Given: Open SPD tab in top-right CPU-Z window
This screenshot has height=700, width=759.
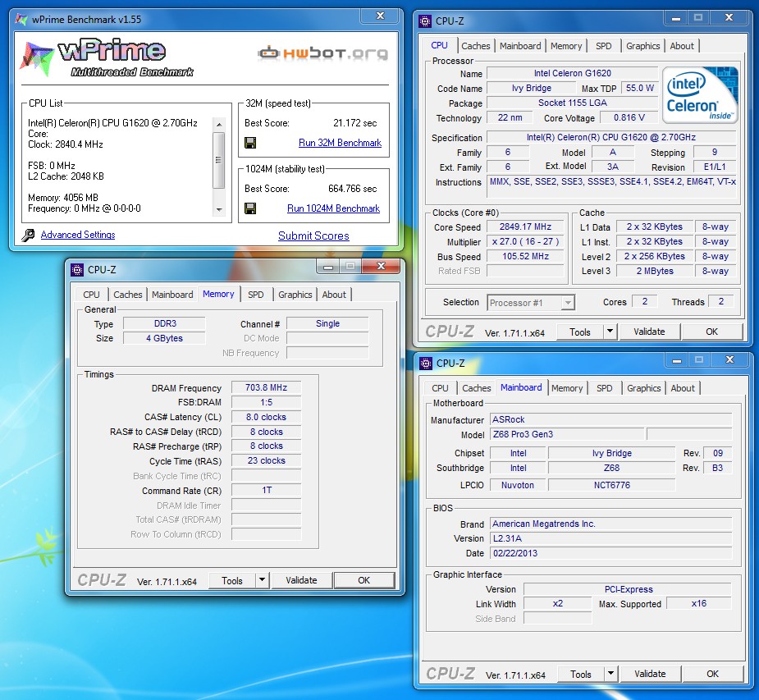Looking at the screenshot, I should [604, 46].
